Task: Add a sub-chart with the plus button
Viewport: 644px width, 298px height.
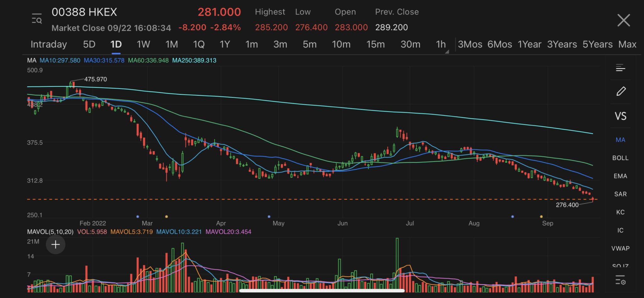Action: (56, 245)
